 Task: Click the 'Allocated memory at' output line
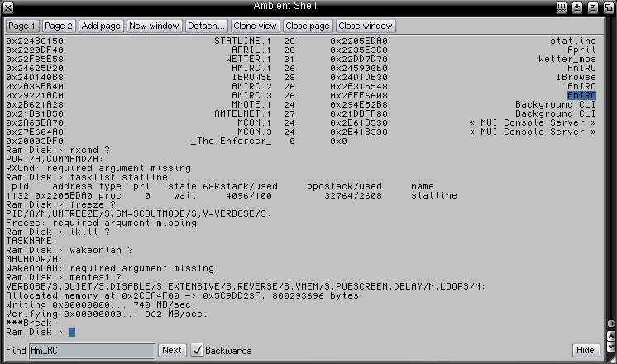point(182,295)
